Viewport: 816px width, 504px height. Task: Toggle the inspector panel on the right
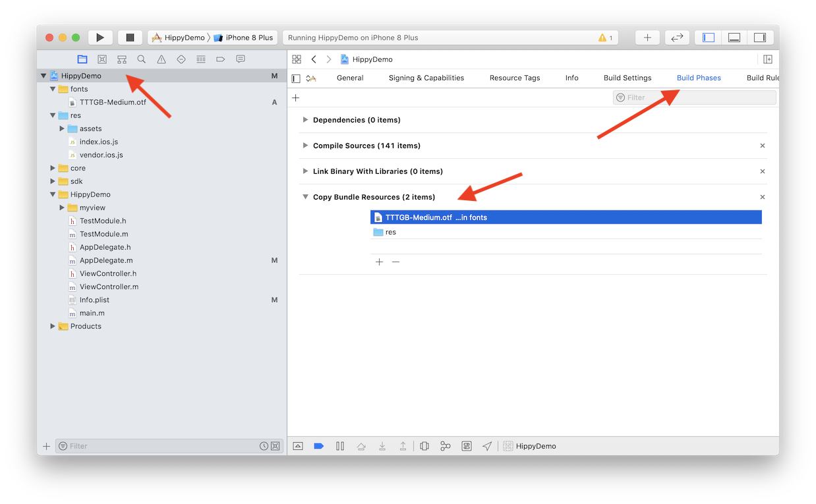click(x=760, y=38)
